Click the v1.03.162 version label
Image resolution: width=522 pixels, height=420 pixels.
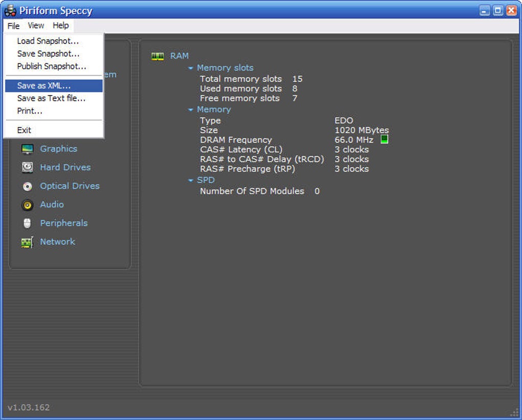pyautogui.click(x=29, y=407)
